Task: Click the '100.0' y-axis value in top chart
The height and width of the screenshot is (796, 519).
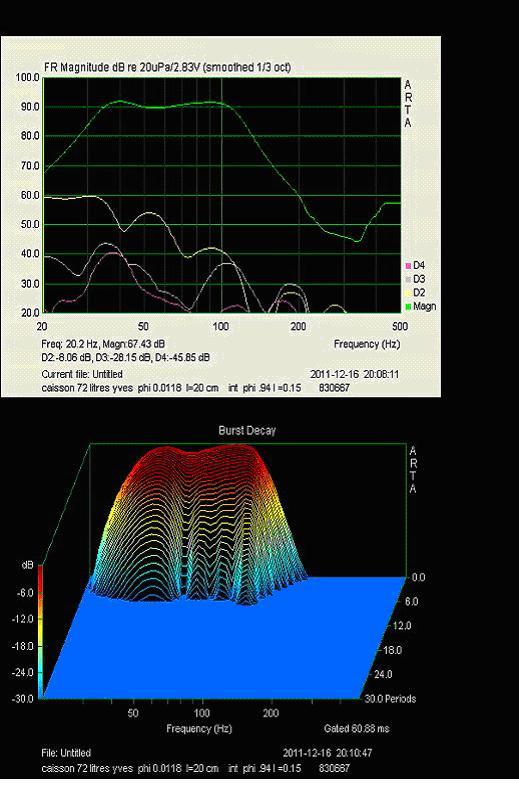Action: pos(28,78)
